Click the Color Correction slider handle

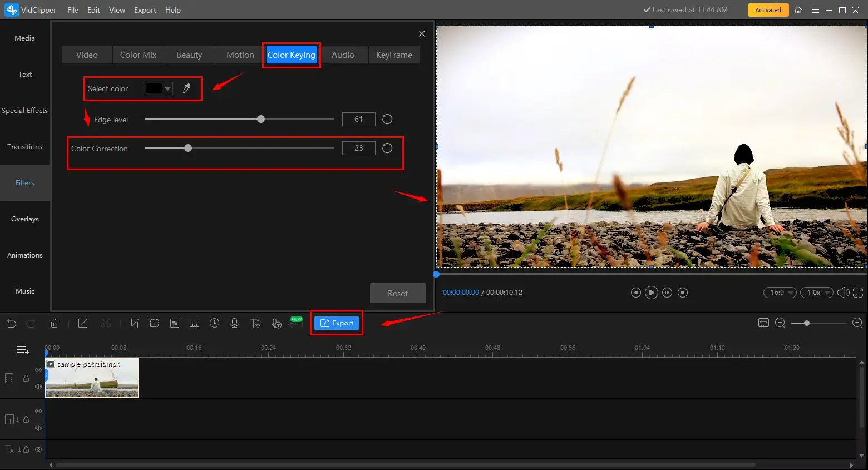[x=188, y=148]
